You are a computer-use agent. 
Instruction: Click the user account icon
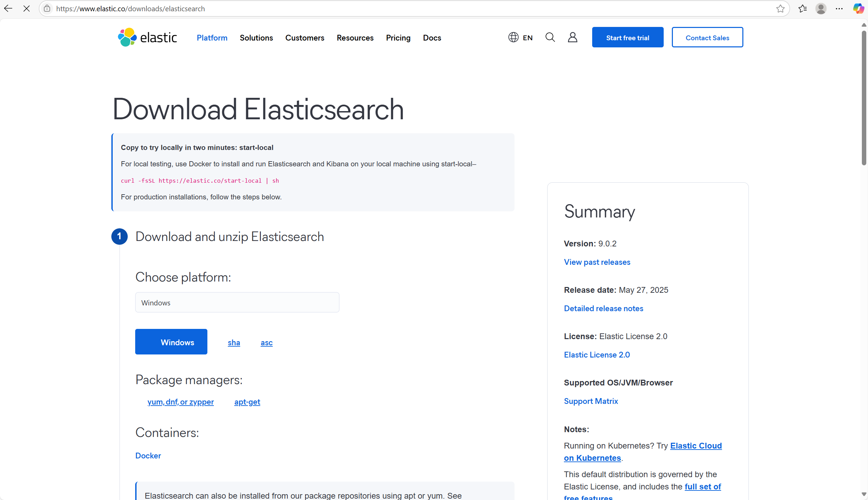pos(572,37)
